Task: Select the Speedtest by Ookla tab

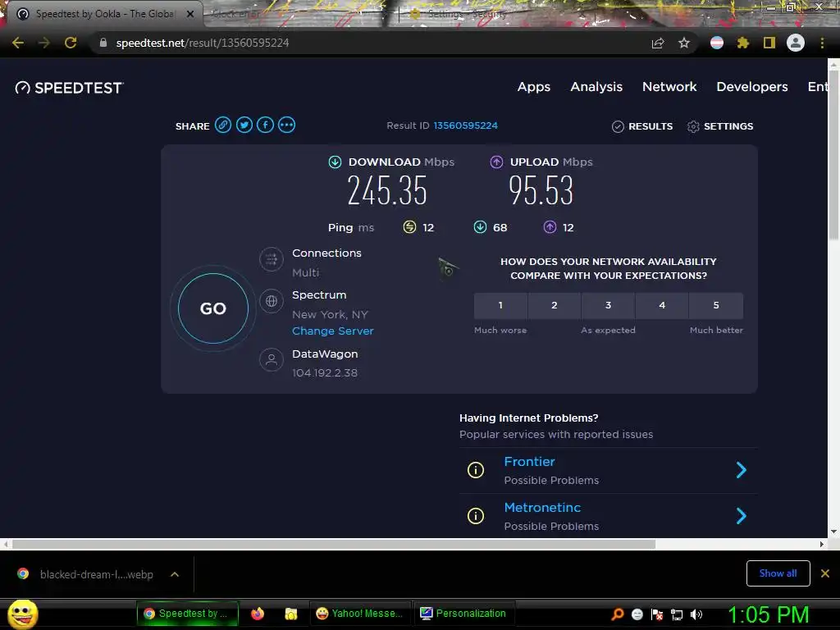Action: (104, 14)
